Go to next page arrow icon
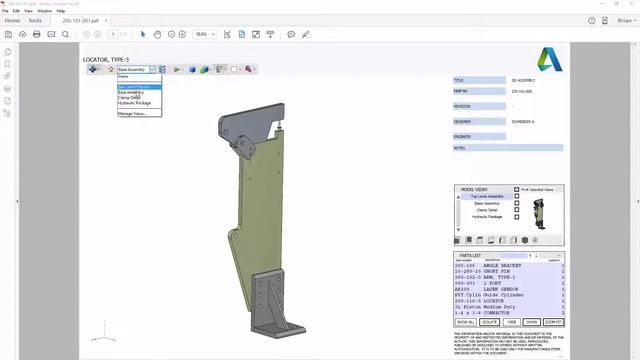640x360 pixels. tap(97, 35)
